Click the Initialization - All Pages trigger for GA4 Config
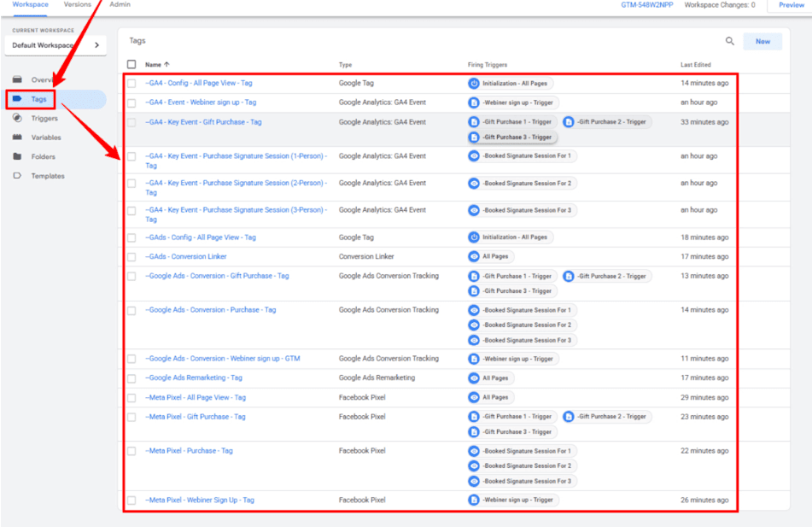The width and height of the screenshot is (812, 527). tap(511, 84)
